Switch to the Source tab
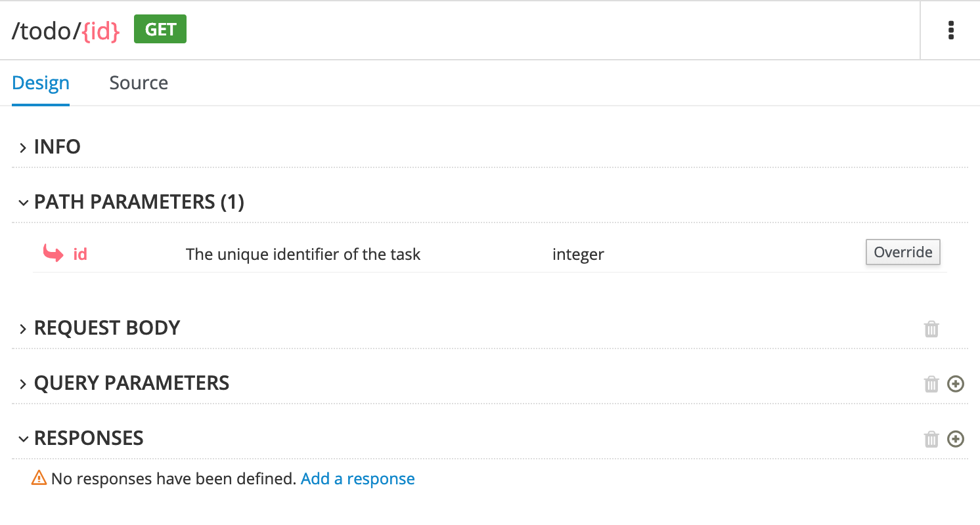 (x=139, y=83)
